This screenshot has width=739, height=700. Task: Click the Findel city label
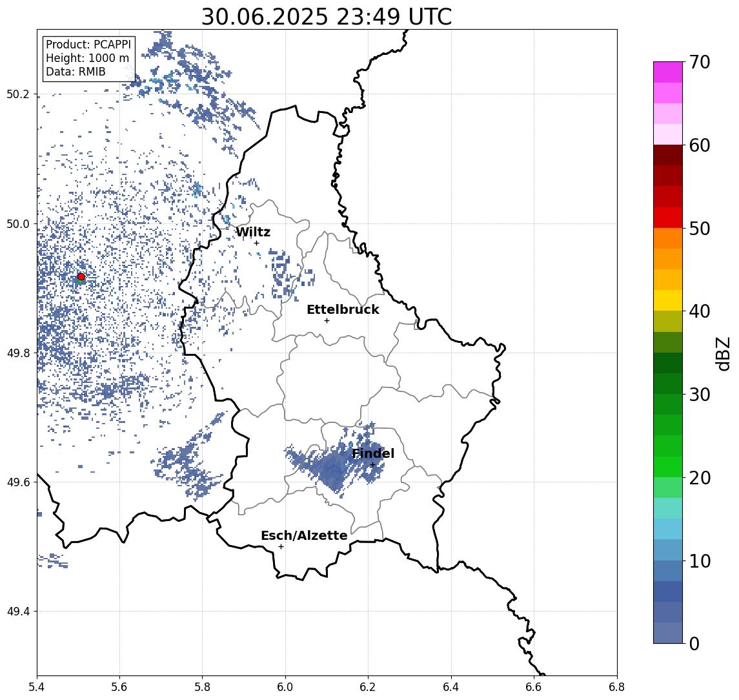(x=373, y=454)
